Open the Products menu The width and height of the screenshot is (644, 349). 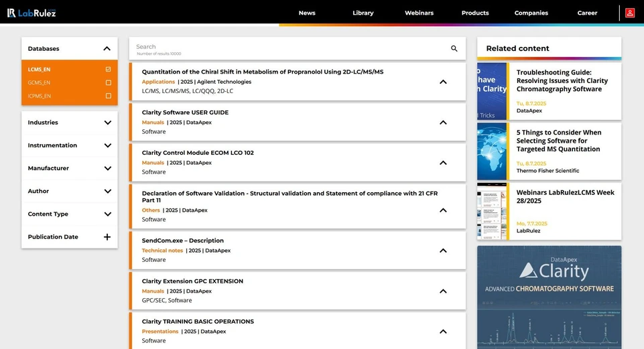pyautogui.click(x=475, y=13)
